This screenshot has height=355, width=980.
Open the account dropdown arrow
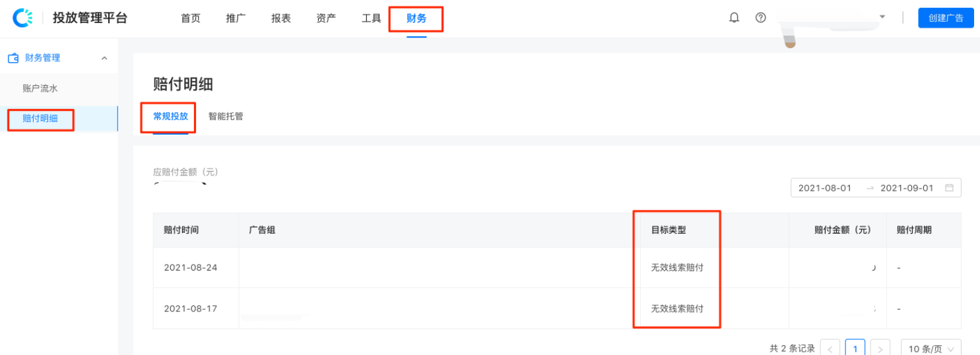tap(882, 16)
